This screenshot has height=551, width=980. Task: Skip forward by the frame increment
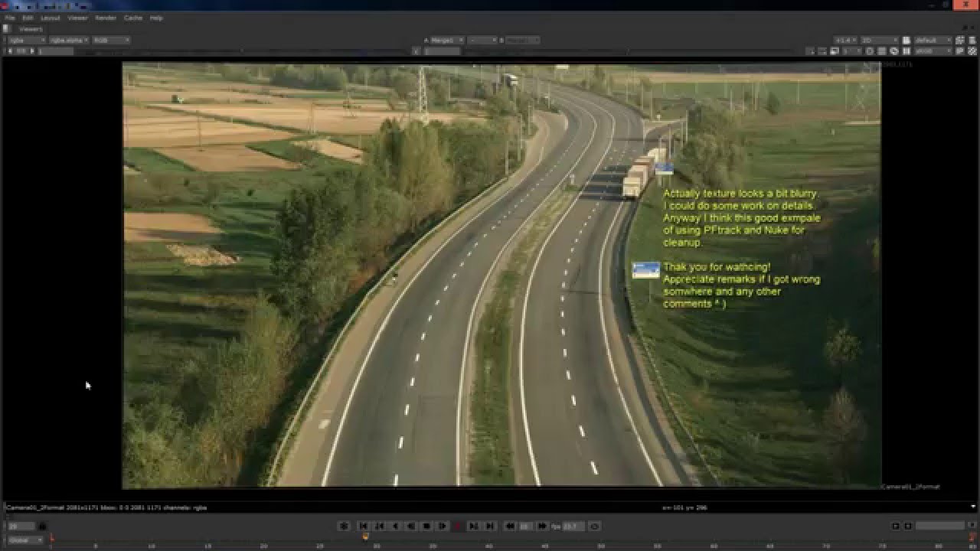542,526
